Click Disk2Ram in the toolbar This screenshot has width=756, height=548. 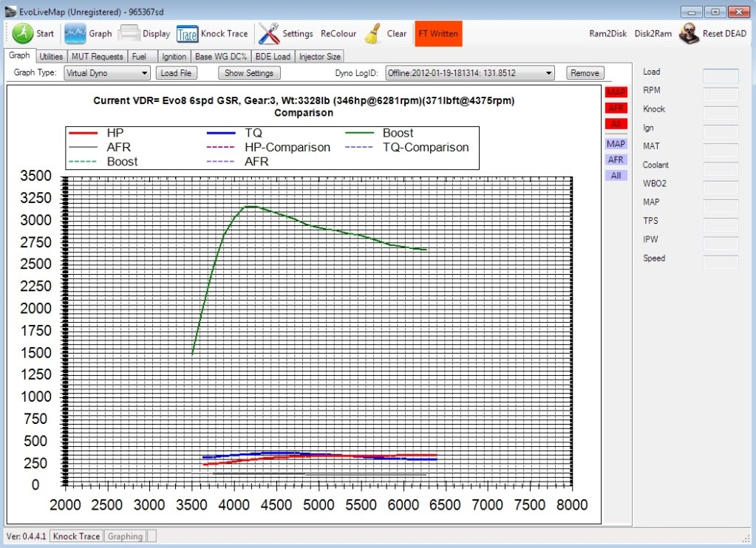point(653,34)
